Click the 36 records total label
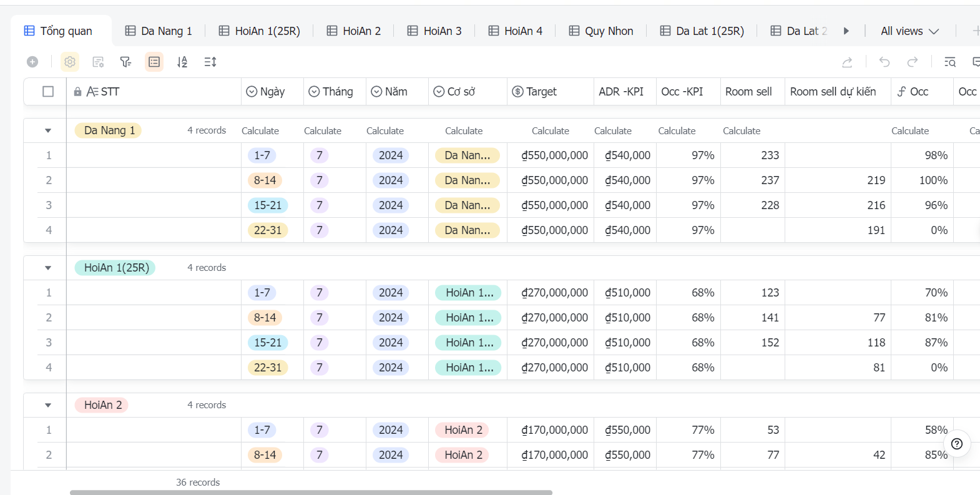 click(198, 483)
